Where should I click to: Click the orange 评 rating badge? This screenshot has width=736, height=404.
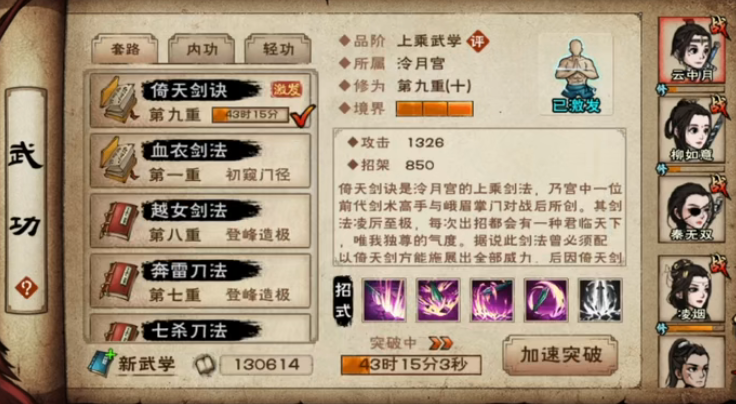(x=478, y=41)
